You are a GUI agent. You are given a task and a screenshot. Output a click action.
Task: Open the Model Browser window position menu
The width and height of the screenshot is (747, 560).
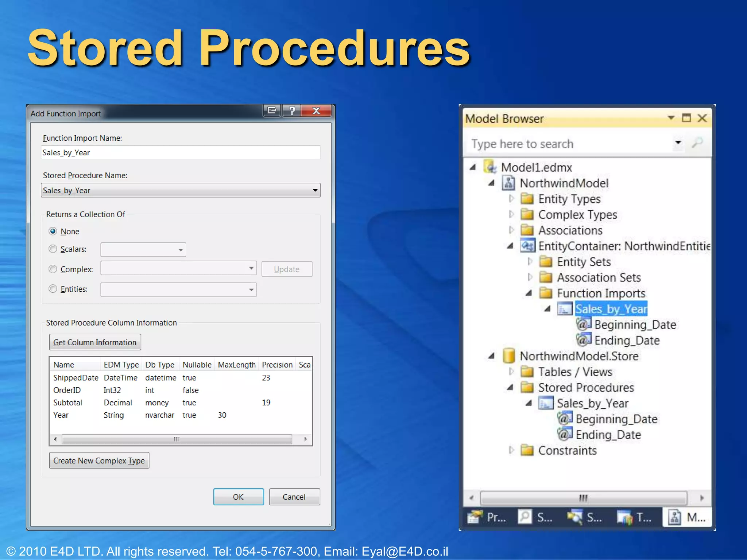(671, 118)
